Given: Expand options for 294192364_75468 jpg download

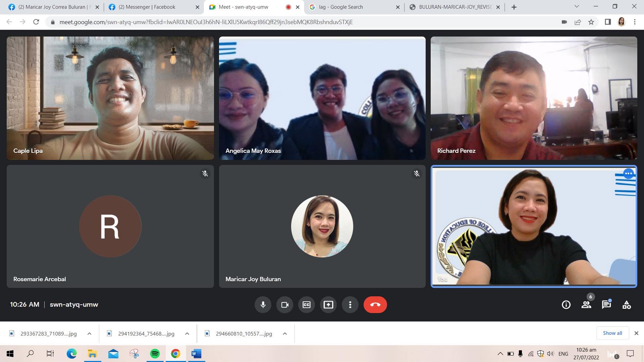Looking at the screenshot, I should [187, 334].
